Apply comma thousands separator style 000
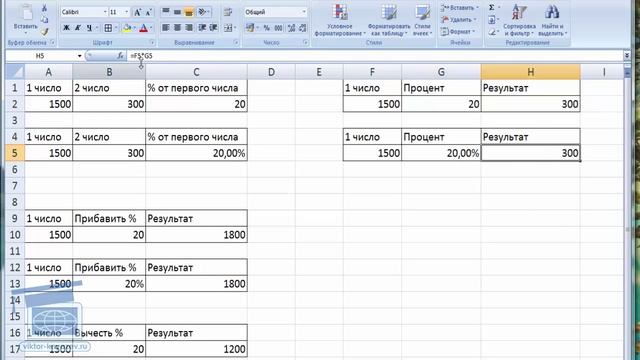640x360 pixels. point(278,28)
